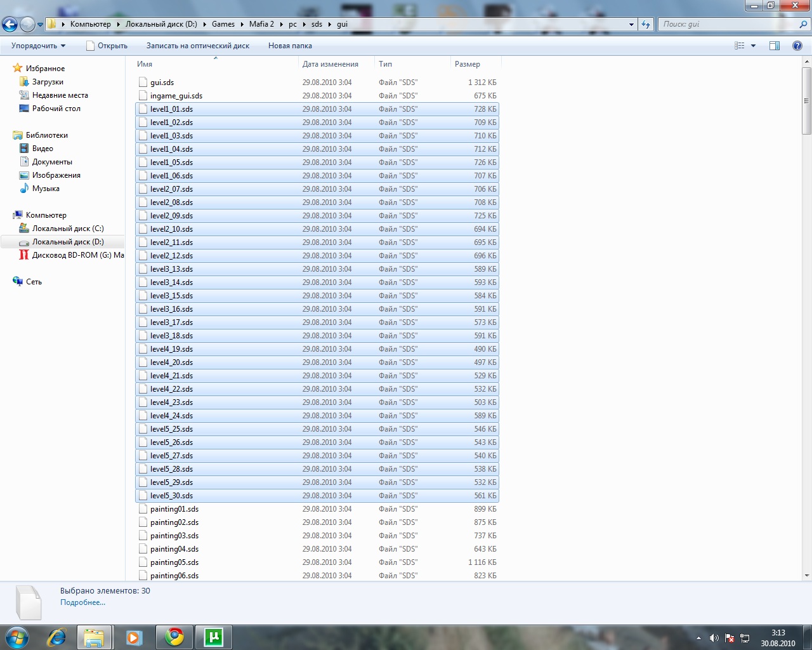Open the uTorrent taskbar icon
The height and width of the screenshot is (650, 812).
214,637
